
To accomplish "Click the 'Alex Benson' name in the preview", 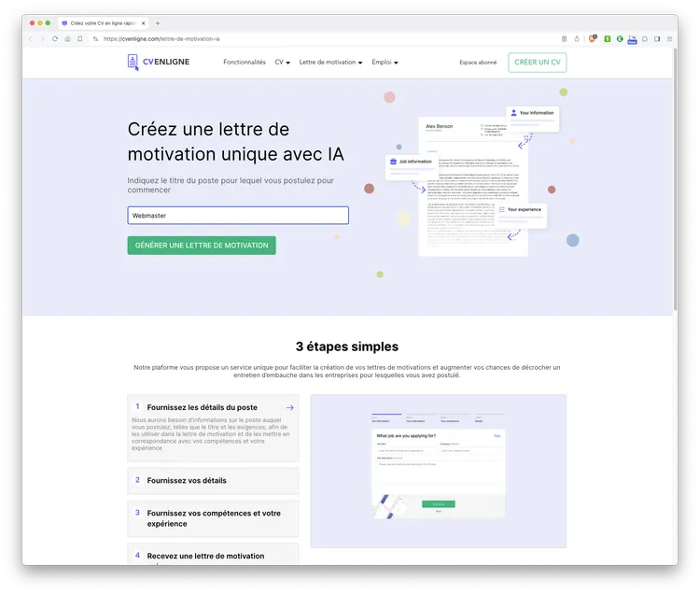I will coord(439,126).
